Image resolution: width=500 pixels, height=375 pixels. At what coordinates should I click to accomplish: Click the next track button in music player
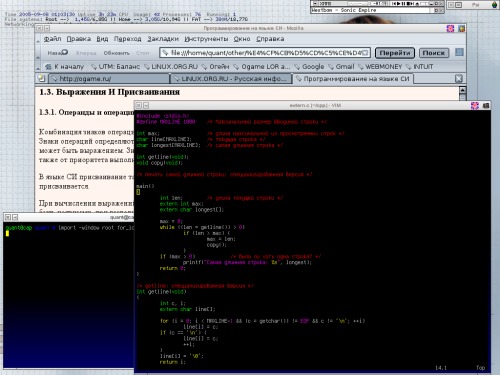tap(412, 3)
